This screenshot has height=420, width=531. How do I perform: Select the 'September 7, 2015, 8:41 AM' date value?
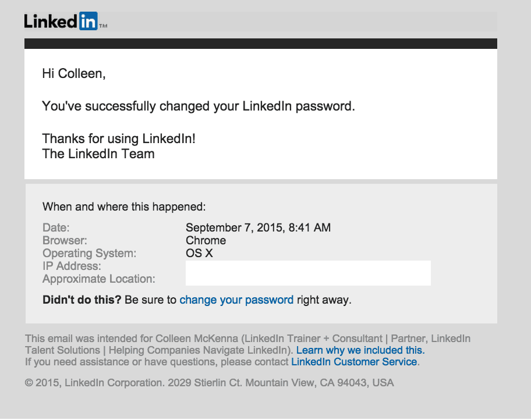click(x=258, y=227)
